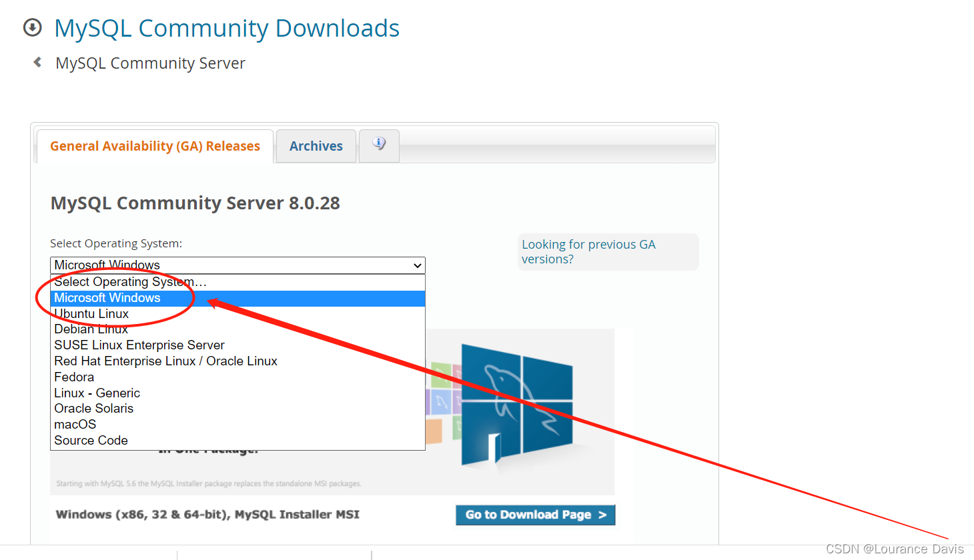Switch to the Archives tab
This screenshot has height=560, width=974.
pyautogui.click(x=316, y=146)
